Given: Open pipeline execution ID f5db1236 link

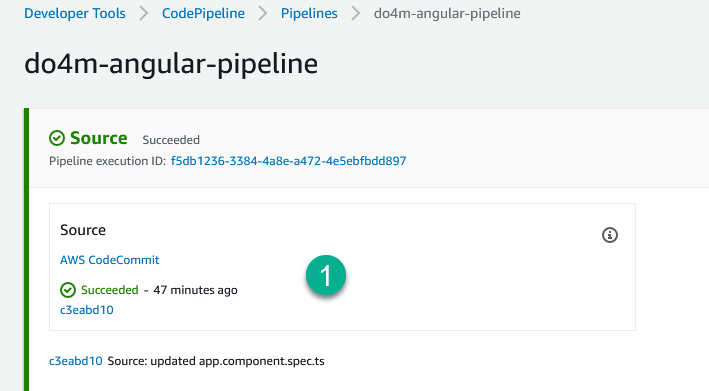Looking at the screenshot, I should pos(288,161).
